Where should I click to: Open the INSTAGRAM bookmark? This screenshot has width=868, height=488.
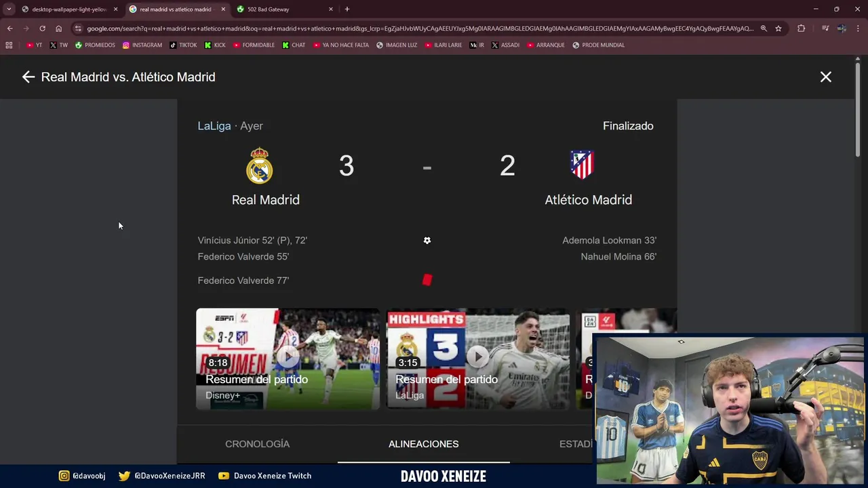point(142,45)
